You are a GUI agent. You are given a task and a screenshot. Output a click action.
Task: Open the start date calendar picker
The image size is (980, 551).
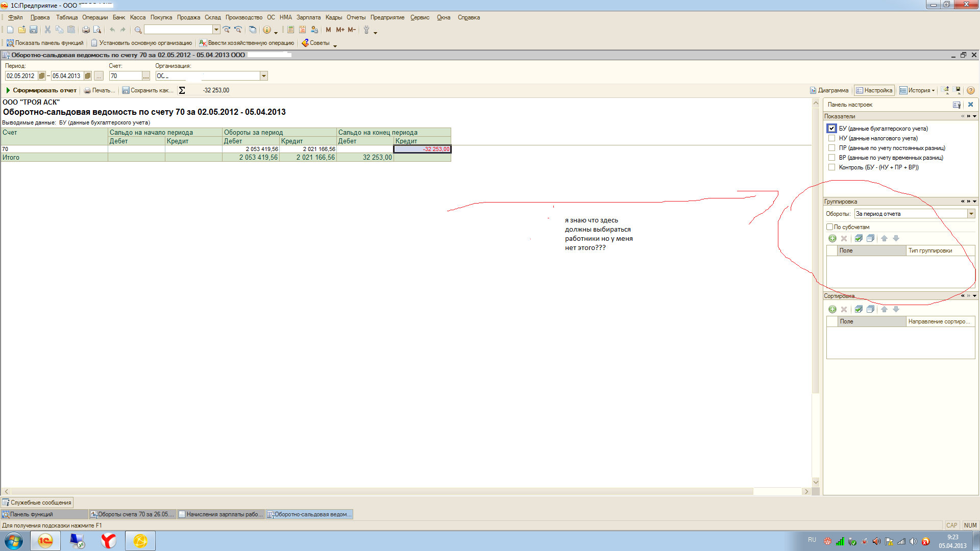(42, 76)
